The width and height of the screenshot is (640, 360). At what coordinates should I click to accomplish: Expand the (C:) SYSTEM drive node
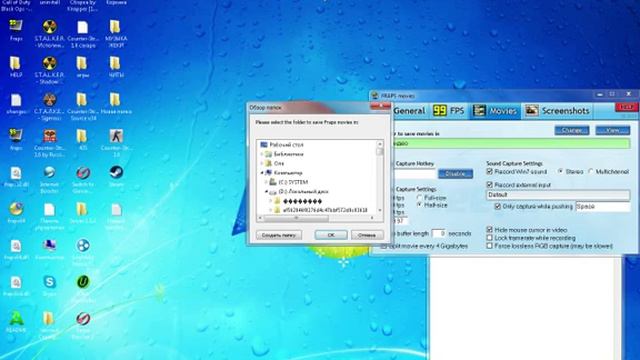pyautogui.click(x=266, y=182)
